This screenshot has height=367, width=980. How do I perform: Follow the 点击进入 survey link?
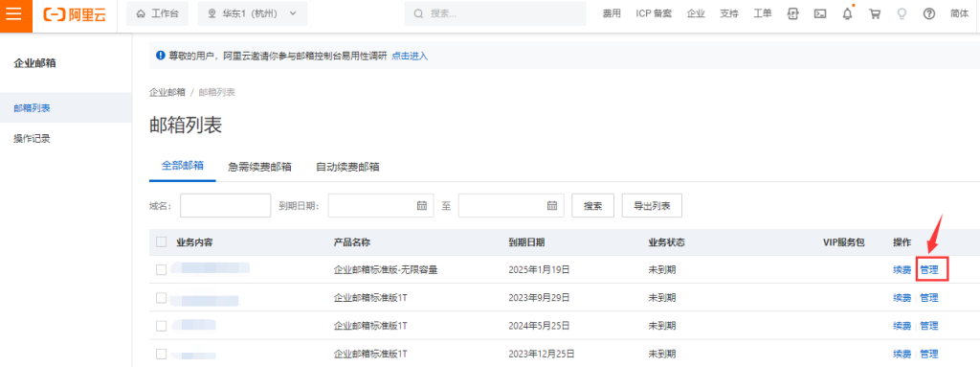pos(410,56)
